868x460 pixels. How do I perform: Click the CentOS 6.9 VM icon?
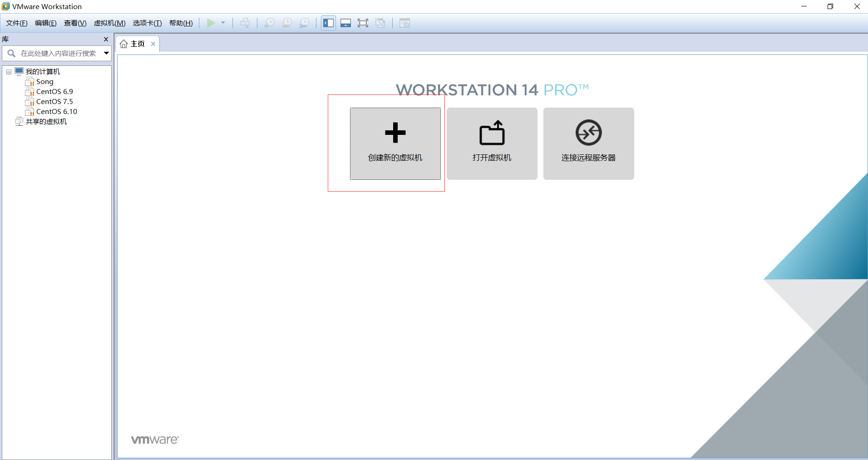pos(30,92)
